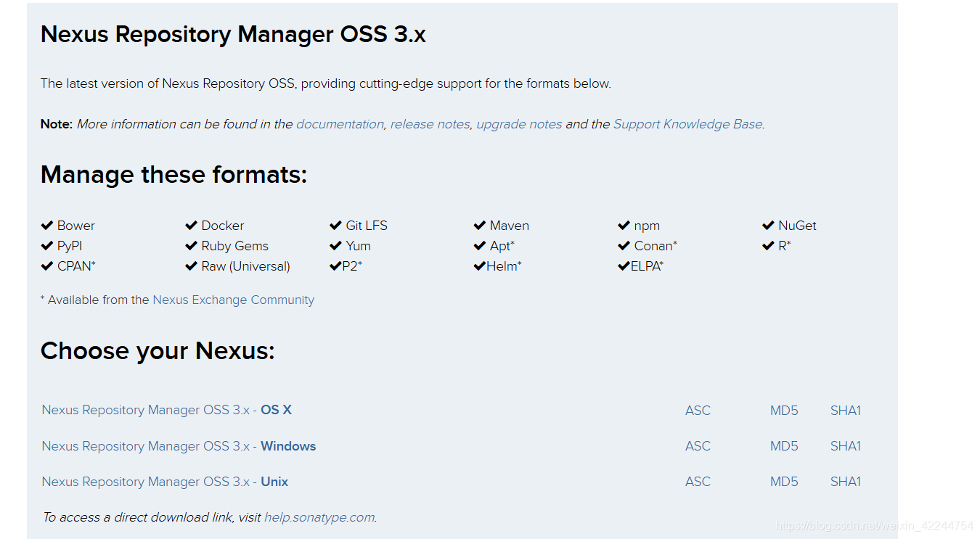The width and height of the screenshot is (980, 539).
Task: Select the 'Ruby Gems' format text
Action: pyautogui.click(x=235, y=246)
